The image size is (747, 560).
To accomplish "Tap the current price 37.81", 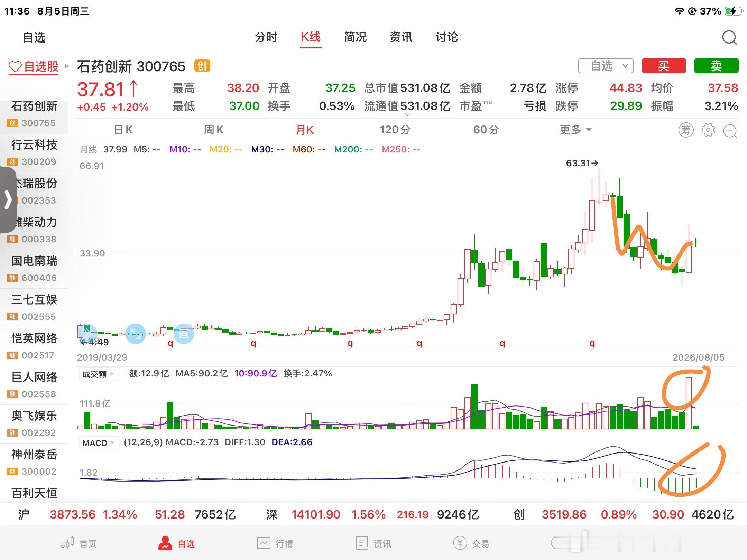I will [x=101, y=90].
